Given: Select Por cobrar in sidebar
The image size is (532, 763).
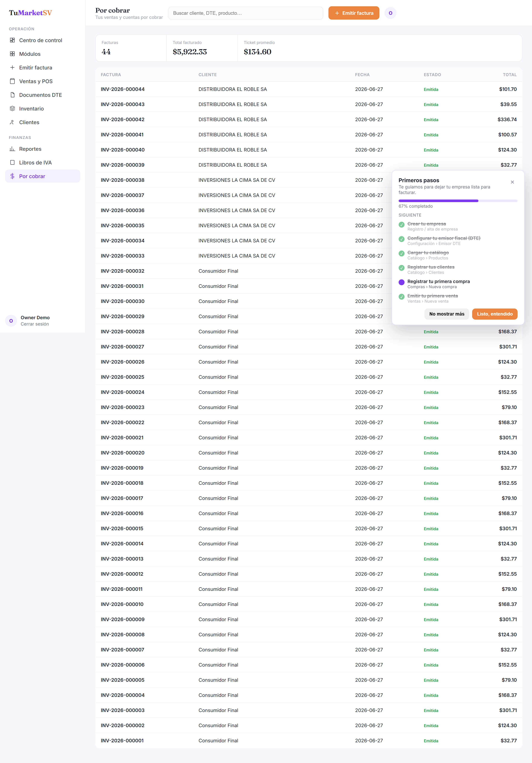Looking at the screenshot, I should 42,176.
